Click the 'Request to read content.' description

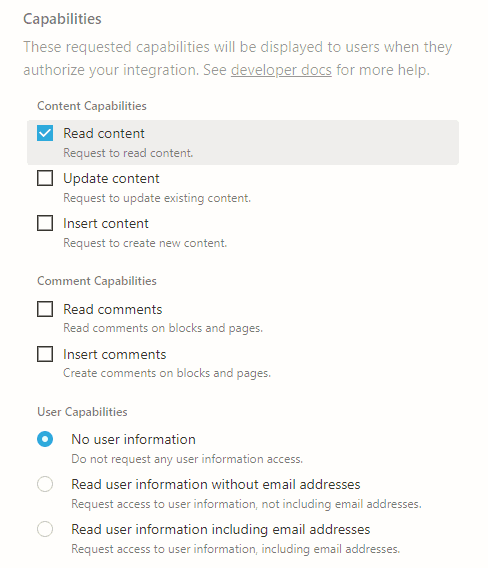coord(128,153)
